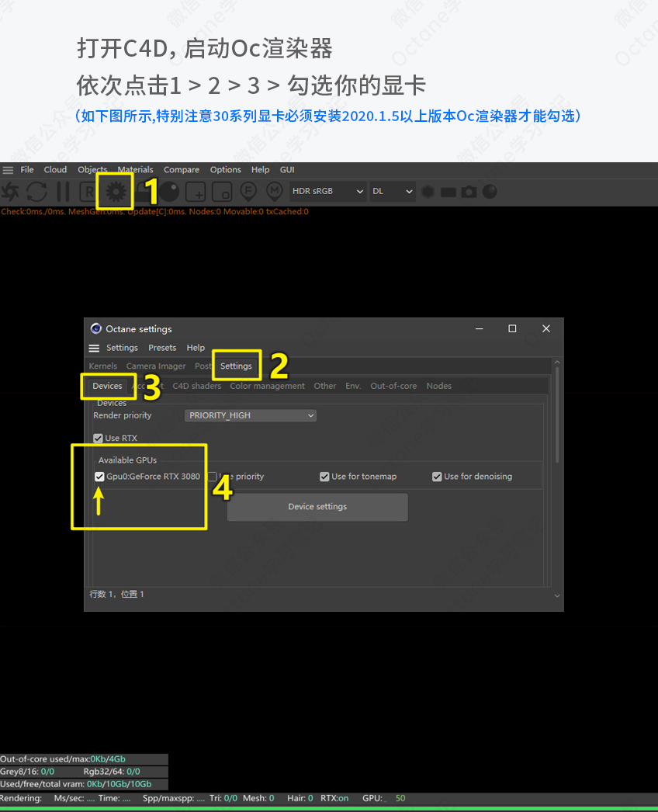Click the focus picker F pin icon
This screenshot has width=658, height=812.
coord(248,191)
